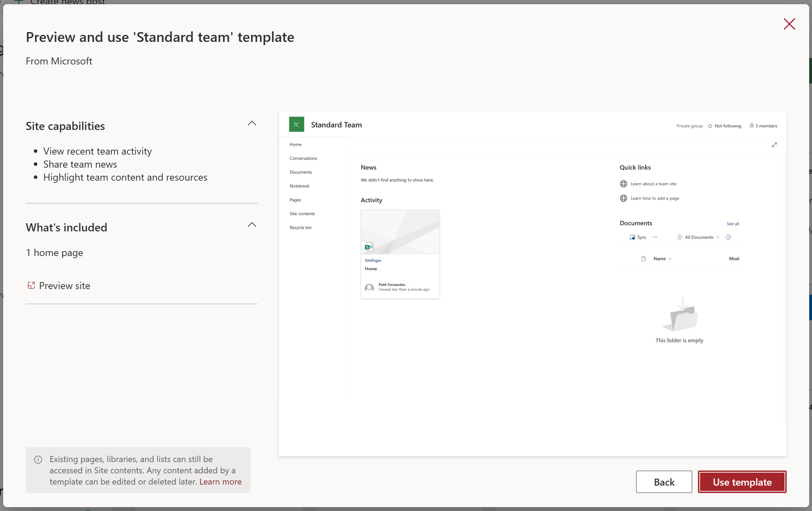Screen dimensions: 812x511
Task: Click the Preview site external-link icon
Action: coord(31,285)
